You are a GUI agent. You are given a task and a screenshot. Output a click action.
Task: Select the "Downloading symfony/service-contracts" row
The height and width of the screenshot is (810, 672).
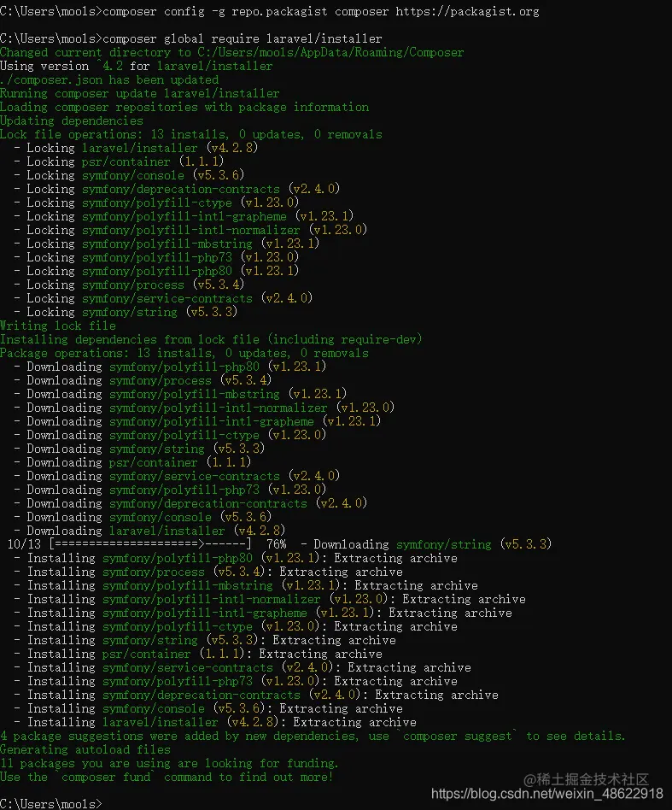click(177, 476)
